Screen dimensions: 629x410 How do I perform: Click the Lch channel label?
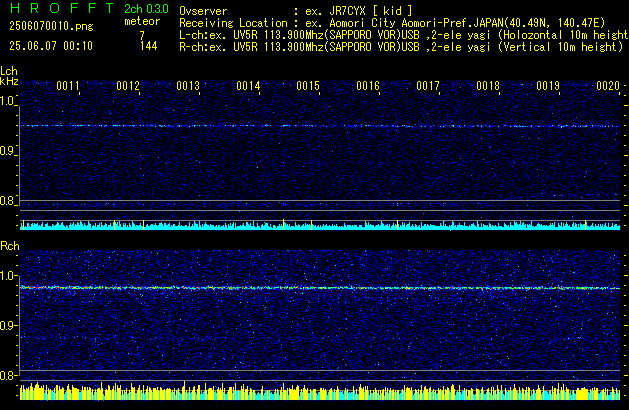(9, 71)
